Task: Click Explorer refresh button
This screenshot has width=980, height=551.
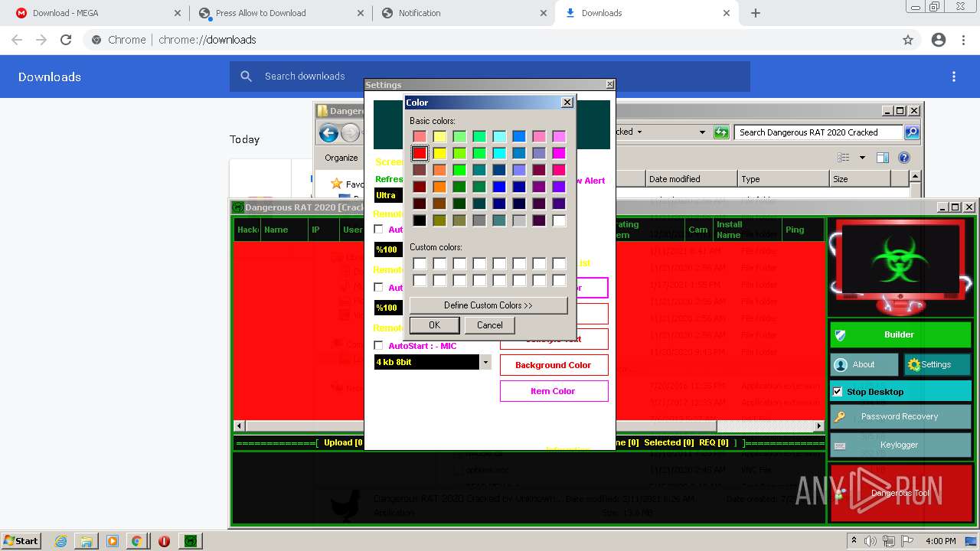Action: tap(721, 132)
